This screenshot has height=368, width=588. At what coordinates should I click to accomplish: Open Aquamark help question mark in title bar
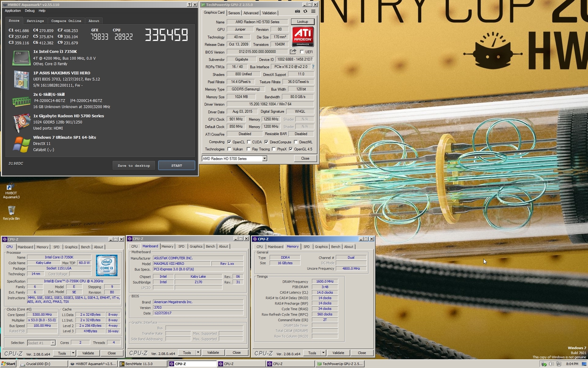click(189, 5)
